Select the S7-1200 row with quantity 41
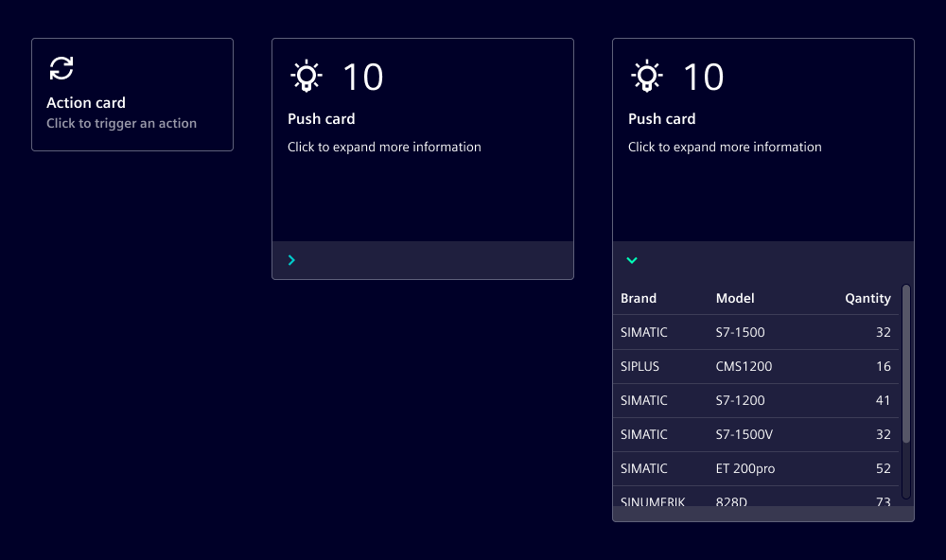 (x=755, y=400)
